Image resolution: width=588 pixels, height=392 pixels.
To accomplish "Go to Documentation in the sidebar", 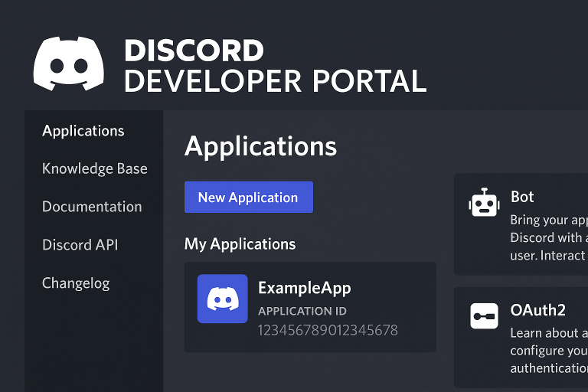I will coord(92,207).
